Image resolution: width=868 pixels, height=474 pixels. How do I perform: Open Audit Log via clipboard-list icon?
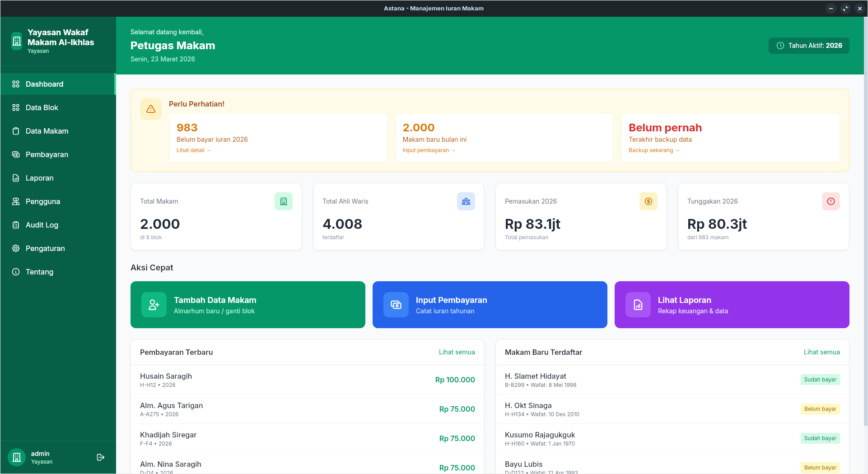click(16, 225)
